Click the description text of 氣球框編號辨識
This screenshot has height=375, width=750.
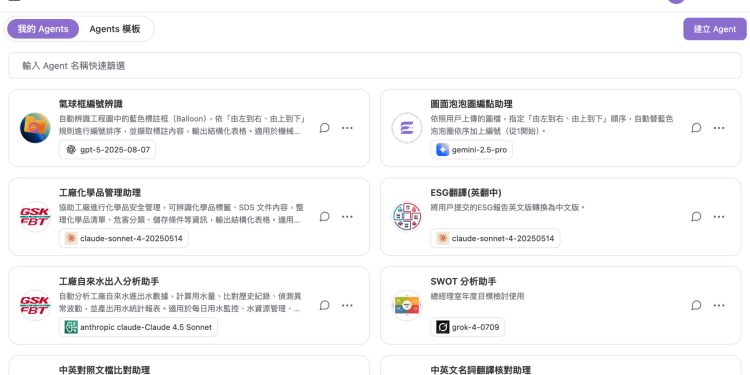[182, 124]
